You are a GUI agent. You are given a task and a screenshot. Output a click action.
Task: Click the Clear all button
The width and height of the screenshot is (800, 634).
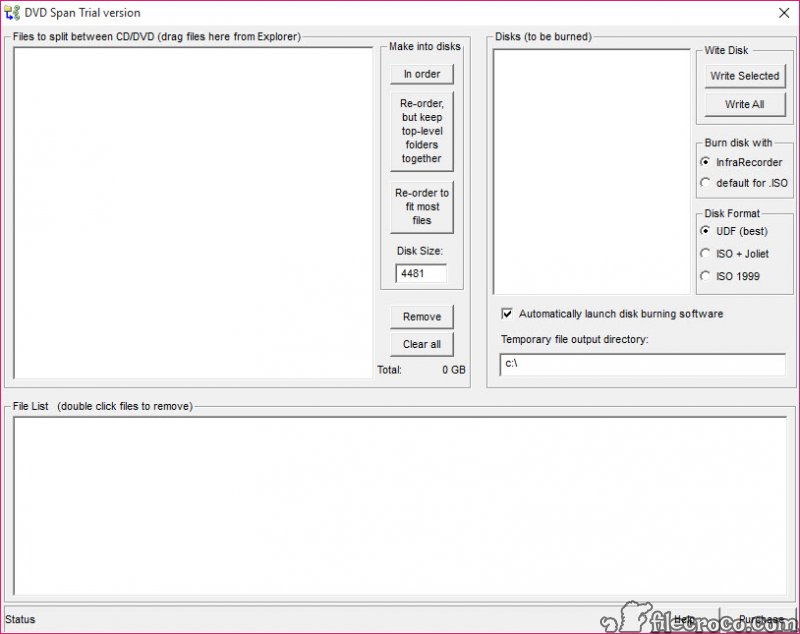[422, 344]
